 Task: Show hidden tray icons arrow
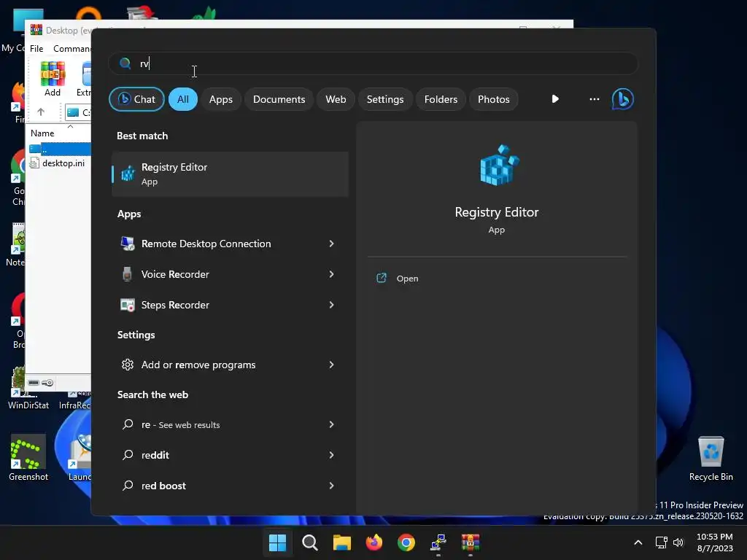point(638,542)
